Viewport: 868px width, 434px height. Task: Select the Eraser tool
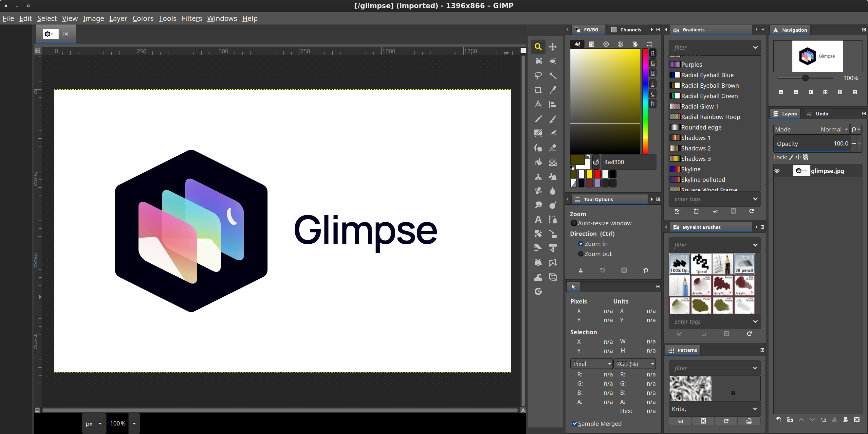point(553,148)
